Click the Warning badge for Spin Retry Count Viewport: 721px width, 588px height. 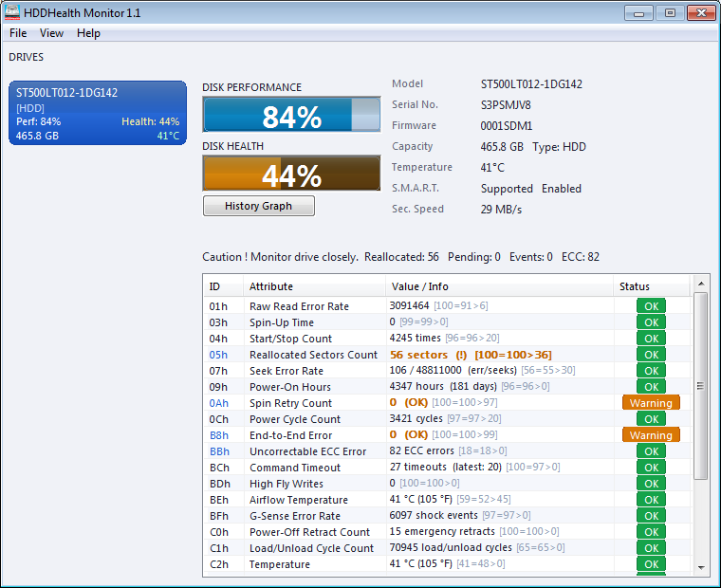pos(651,403)
